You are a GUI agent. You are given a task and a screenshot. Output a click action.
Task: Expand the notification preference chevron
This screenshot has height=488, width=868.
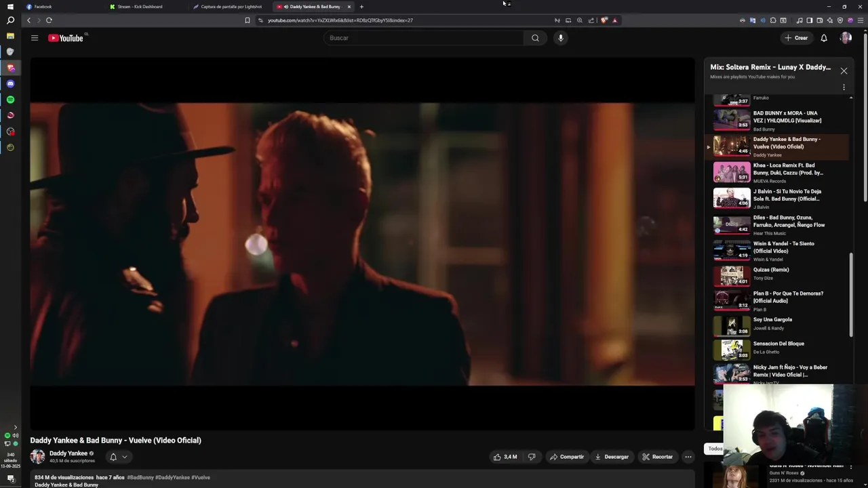tap(124, 457)
